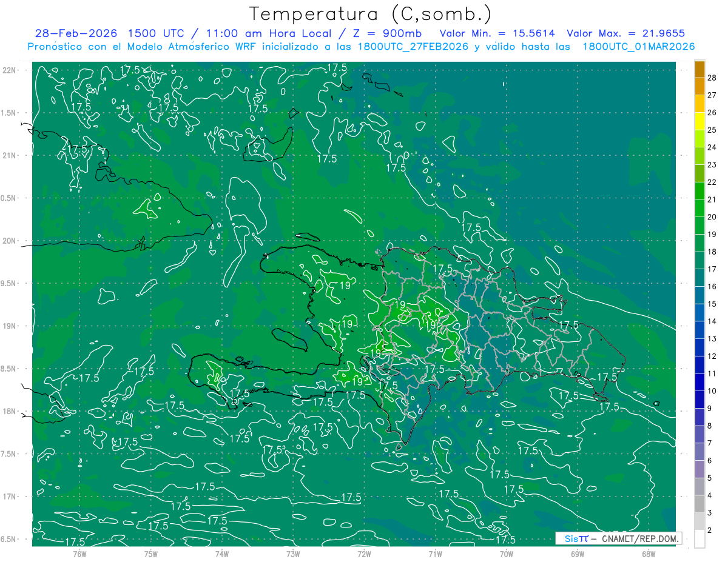Viewport: 728px width, 562px height.
Task: Click the legend value '22'
Action: [712, 182]
